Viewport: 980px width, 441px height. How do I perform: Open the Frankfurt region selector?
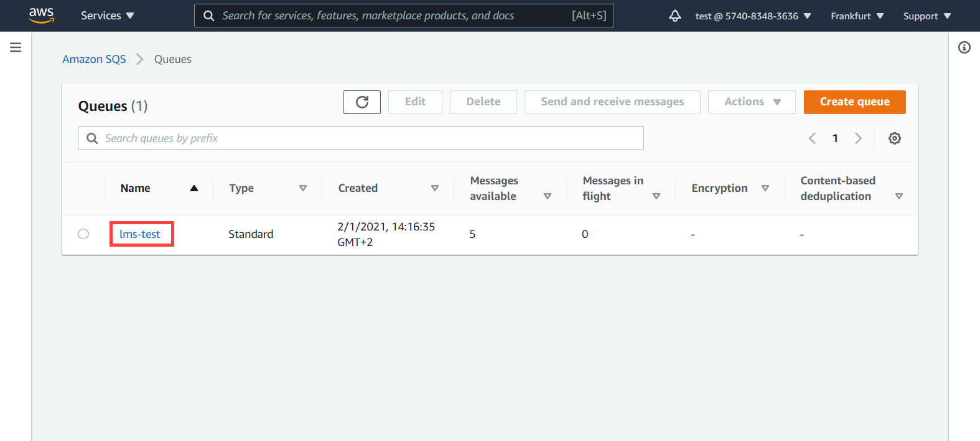(857, 16)
